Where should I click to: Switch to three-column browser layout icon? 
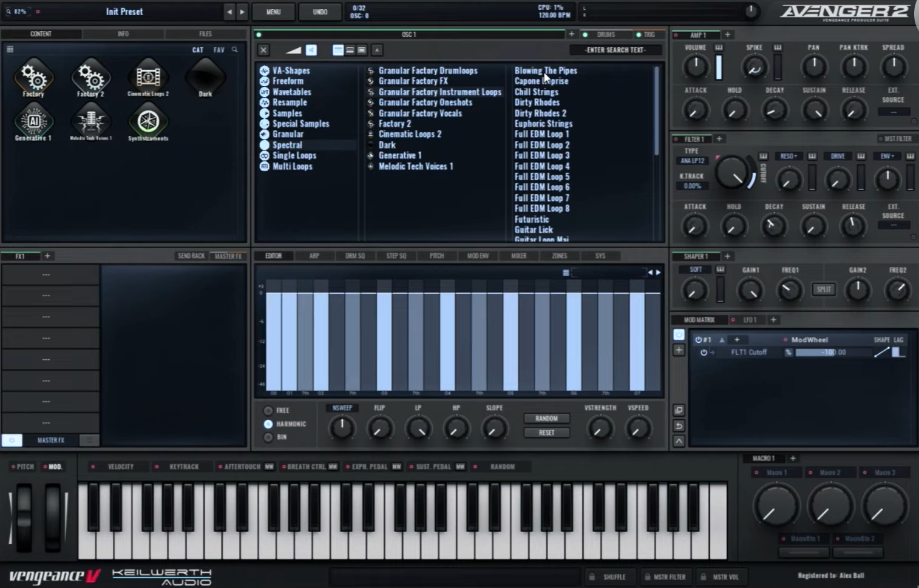point(338,50)
